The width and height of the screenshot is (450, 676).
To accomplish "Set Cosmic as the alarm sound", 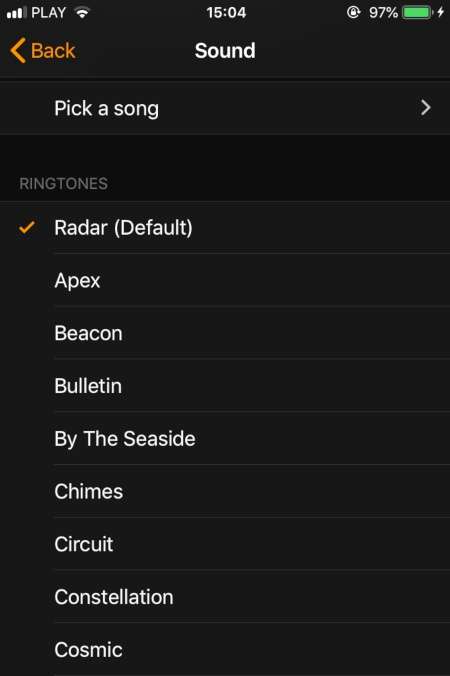I will pyautogui.click(x=225, y=650).
